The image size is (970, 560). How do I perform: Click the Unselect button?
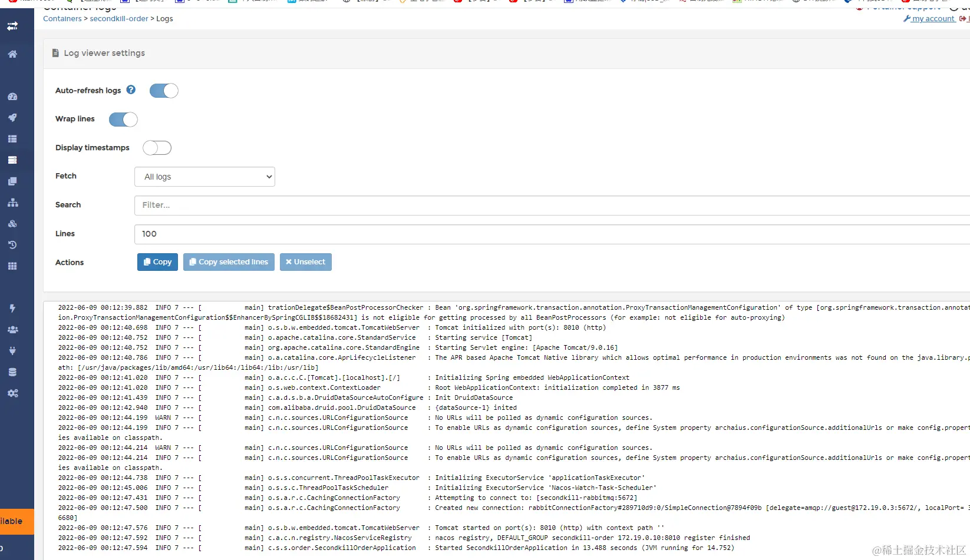[306, 262]
